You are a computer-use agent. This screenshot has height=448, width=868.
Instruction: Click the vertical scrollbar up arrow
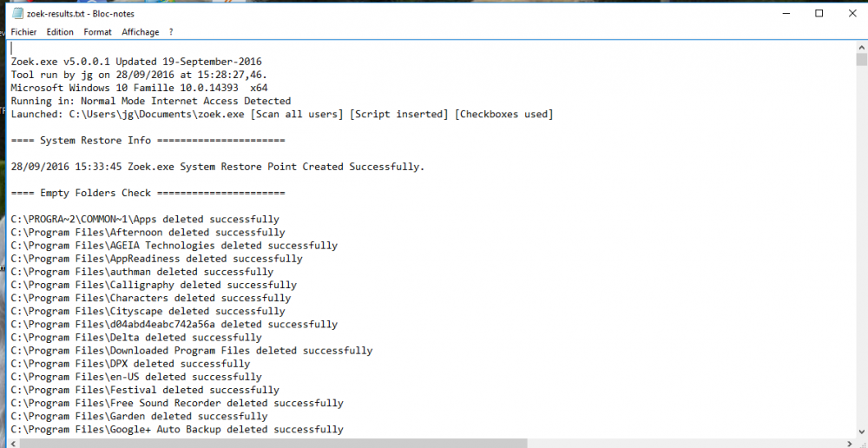[861, 47]
